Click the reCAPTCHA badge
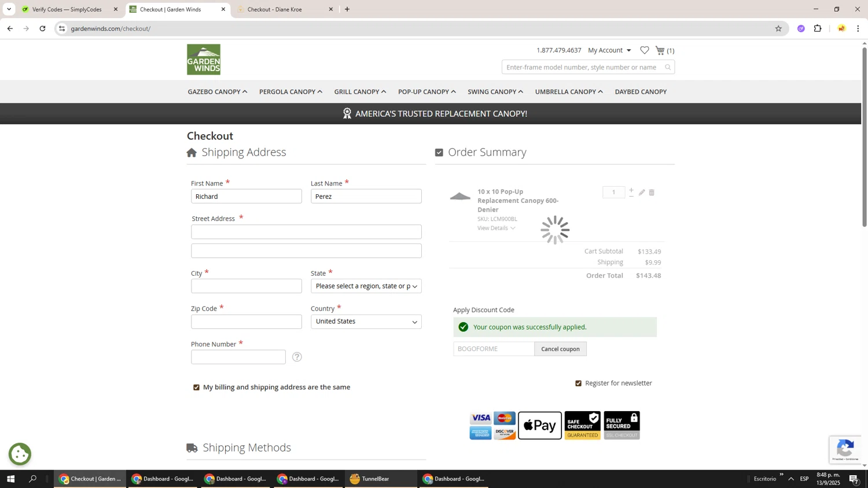Viewport: 868px width, 488px height. coord(845,450)
